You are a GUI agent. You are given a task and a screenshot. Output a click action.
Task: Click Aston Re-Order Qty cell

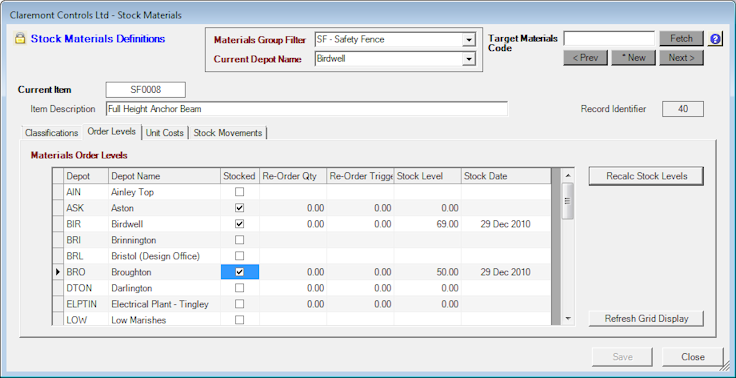[293, 208]
